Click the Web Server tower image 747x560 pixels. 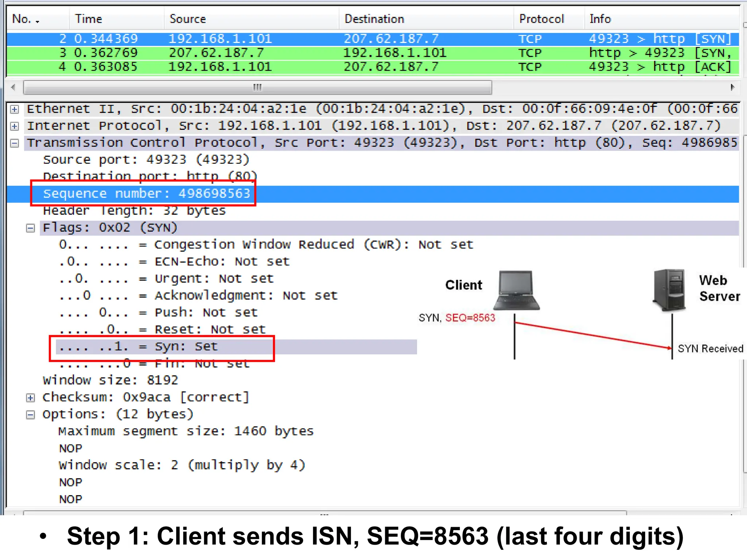pyautogui.click(x=670, y=290)
